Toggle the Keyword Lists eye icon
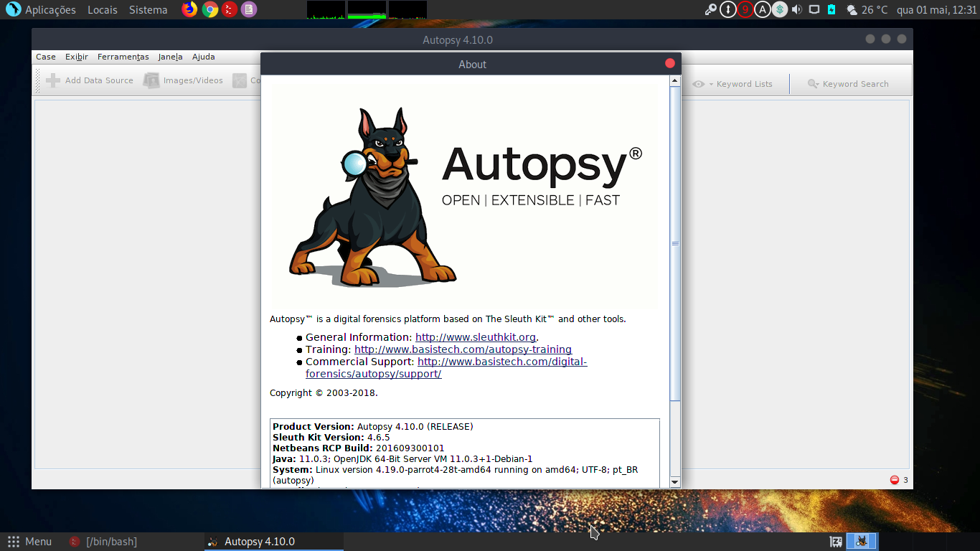The height and width of the screenshot is (551, 980). [x=699, y=83]
